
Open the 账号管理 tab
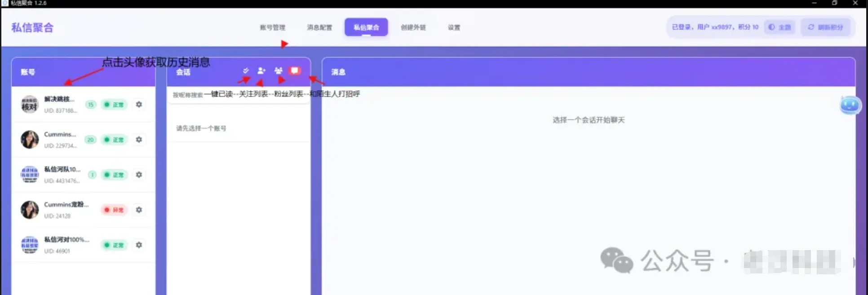pyautogui.click(x=272, y=27)
